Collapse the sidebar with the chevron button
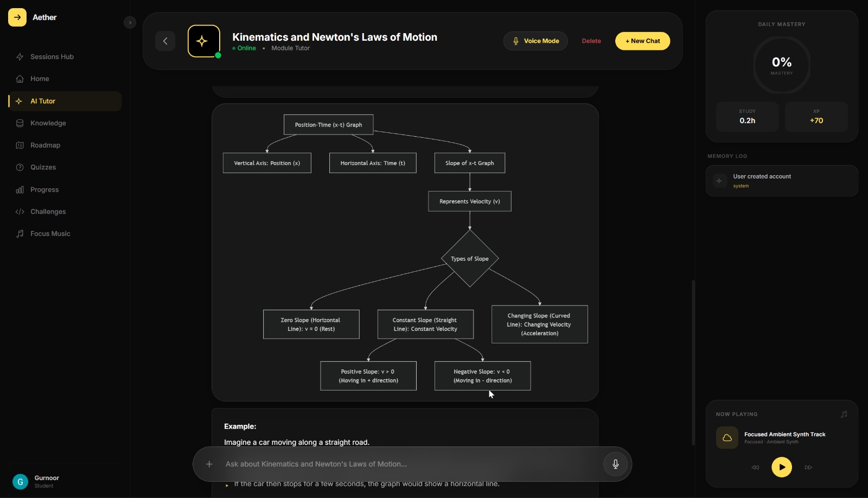The height and width of the screenshot is (498, 868). point(130,22)
